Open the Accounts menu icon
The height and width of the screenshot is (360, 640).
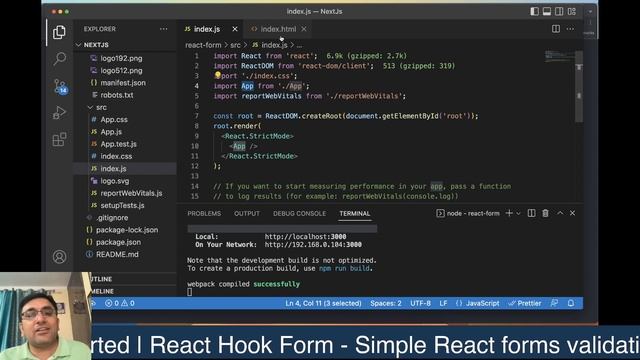(59, 257)
